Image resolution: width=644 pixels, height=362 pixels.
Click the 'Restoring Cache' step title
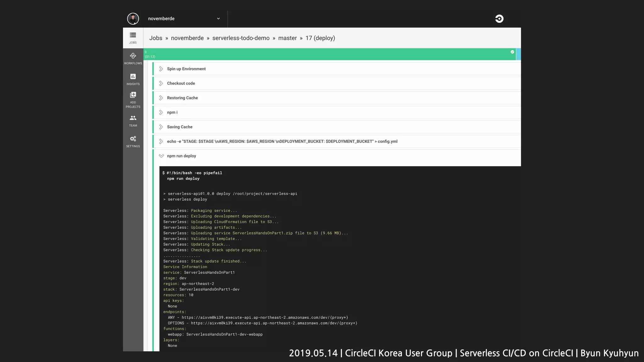tap(182, 98)
